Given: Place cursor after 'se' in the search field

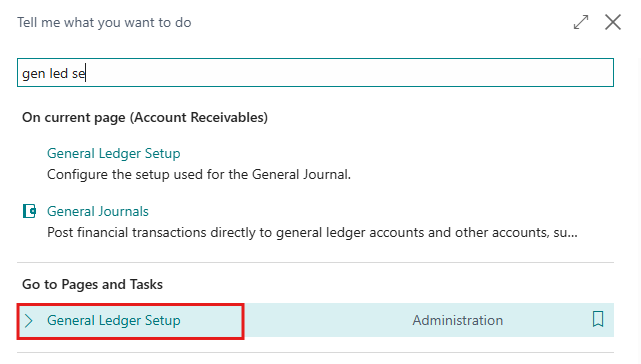Looking at the screenshot, I should click(85, 74).
